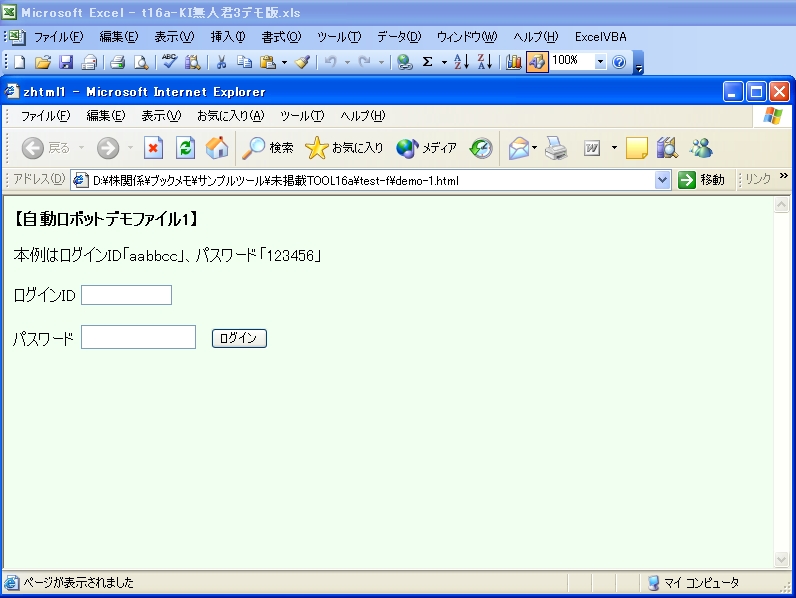Click the ログインID input field
Viewport: 796px width, 598px height.
pos(126,295)
